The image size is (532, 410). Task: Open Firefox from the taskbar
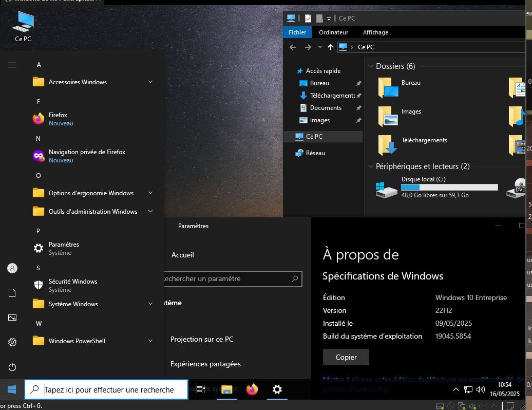[252, 389]
